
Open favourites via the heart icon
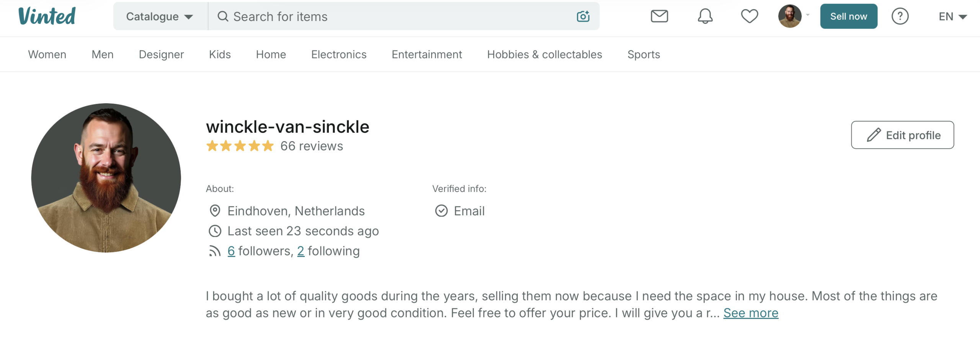(x=749, y=16)
